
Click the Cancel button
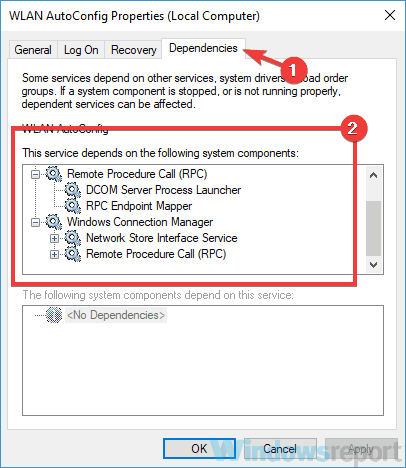coord(280,449)
